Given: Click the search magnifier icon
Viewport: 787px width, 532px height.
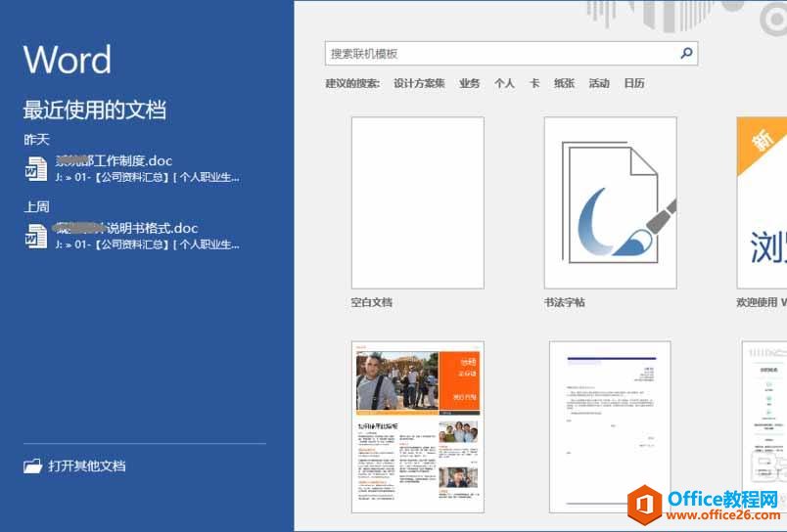Looking at the screenshot, I should pos(686,53).
